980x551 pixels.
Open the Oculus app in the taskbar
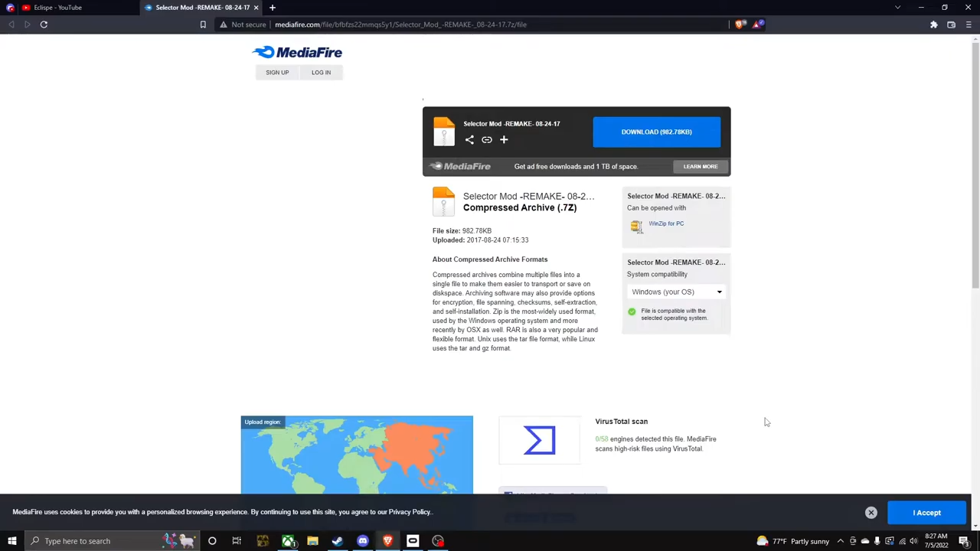(x=413, y=541)
